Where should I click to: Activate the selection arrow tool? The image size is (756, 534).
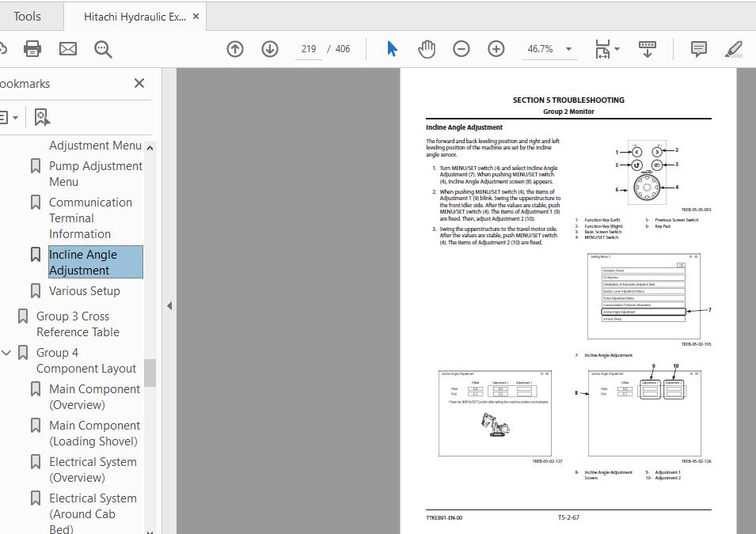tap(392, 49)
